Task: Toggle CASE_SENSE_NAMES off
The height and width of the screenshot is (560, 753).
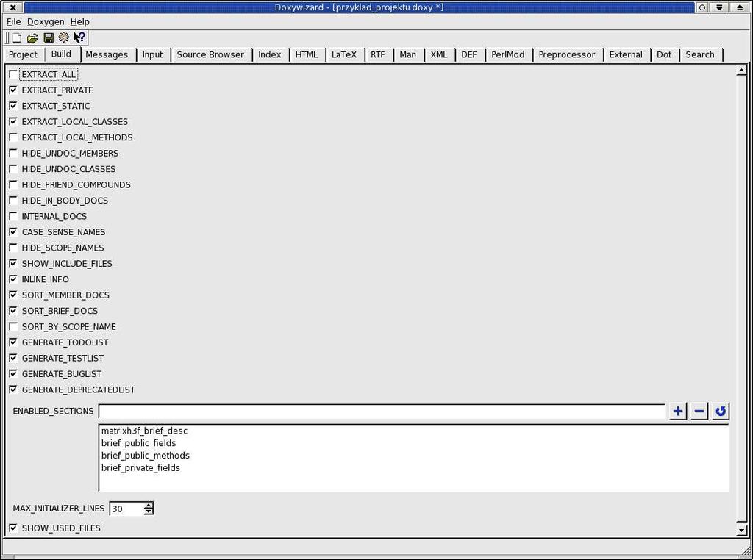Action: point(13,231)
